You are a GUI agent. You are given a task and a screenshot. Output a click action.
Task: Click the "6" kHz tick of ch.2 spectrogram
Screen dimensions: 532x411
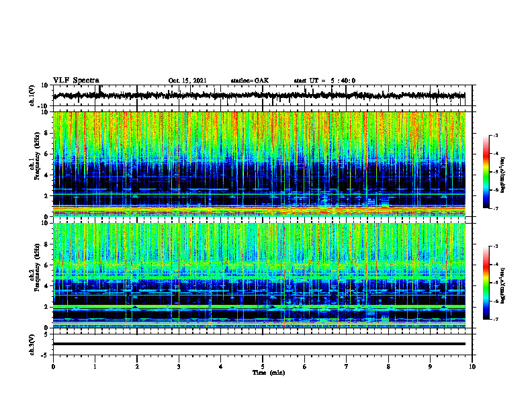pos(47,265)
